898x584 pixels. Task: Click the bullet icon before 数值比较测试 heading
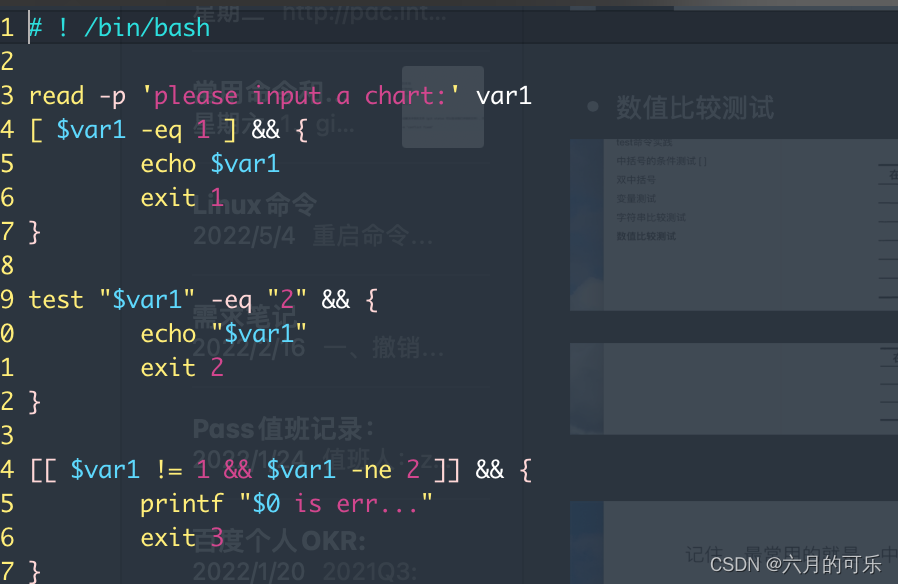coord(594,106)
